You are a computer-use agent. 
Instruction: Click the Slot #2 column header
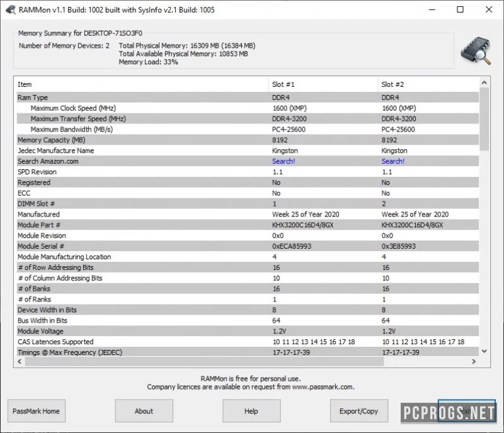click(428, 84)
